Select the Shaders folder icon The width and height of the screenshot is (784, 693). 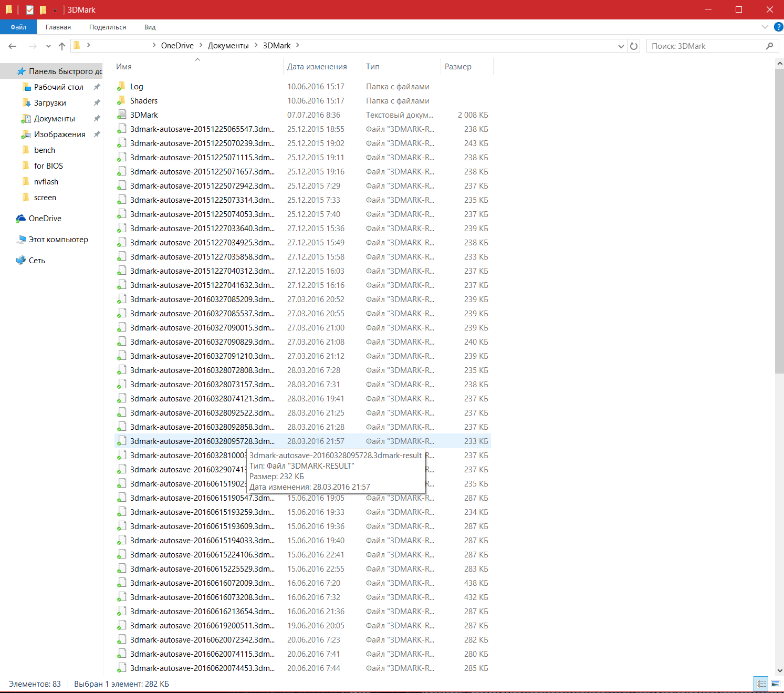[x=121, y=100]
